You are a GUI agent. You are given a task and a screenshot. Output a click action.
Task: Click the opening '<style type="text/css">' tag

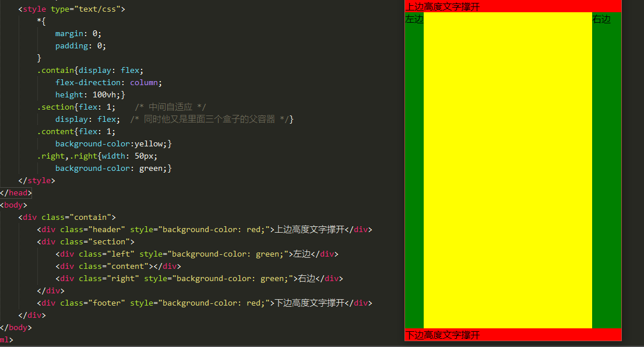click(x=72, y=9)
